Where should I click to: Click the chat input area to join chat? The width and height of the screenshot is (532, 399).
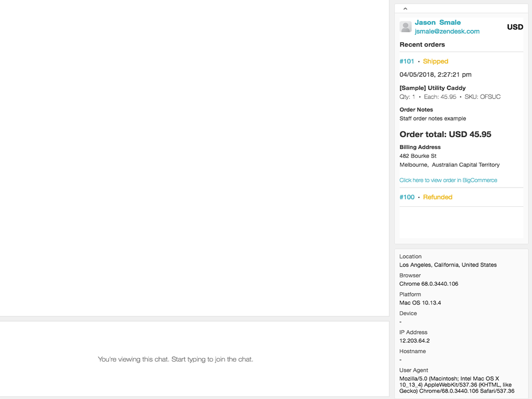[176, 359]
